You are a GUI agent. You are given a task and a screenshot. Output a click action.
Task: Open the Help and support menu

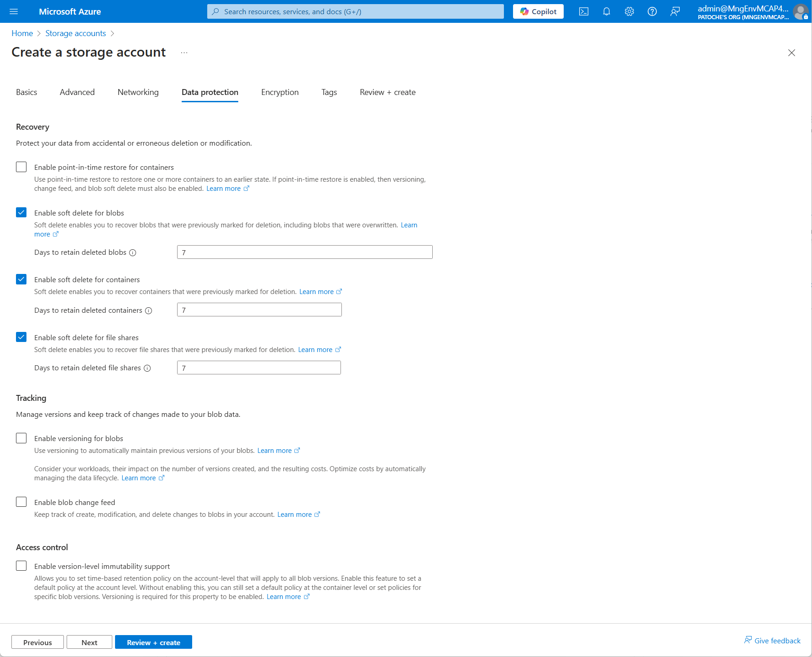[652, 11]
